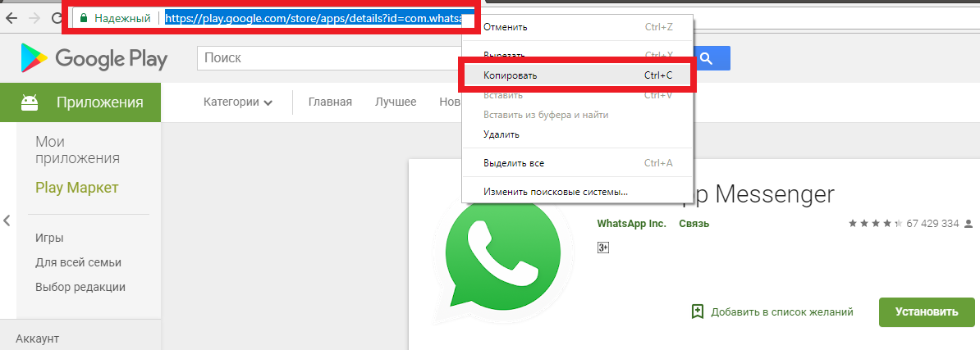Screen dimensions: 980x350
Task: Open Игры in the sidebar
Action: 49,238
